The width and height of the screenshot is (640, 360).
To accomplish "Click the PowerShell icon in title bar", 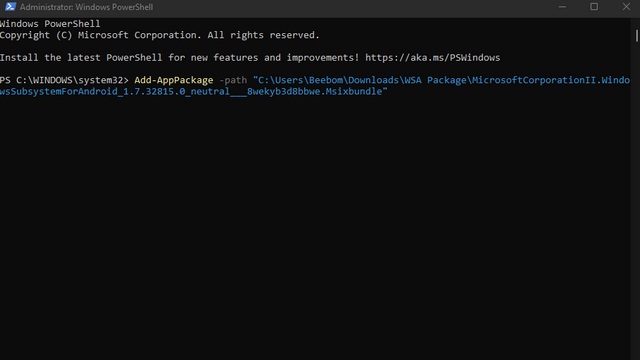I will click(10, 7).
